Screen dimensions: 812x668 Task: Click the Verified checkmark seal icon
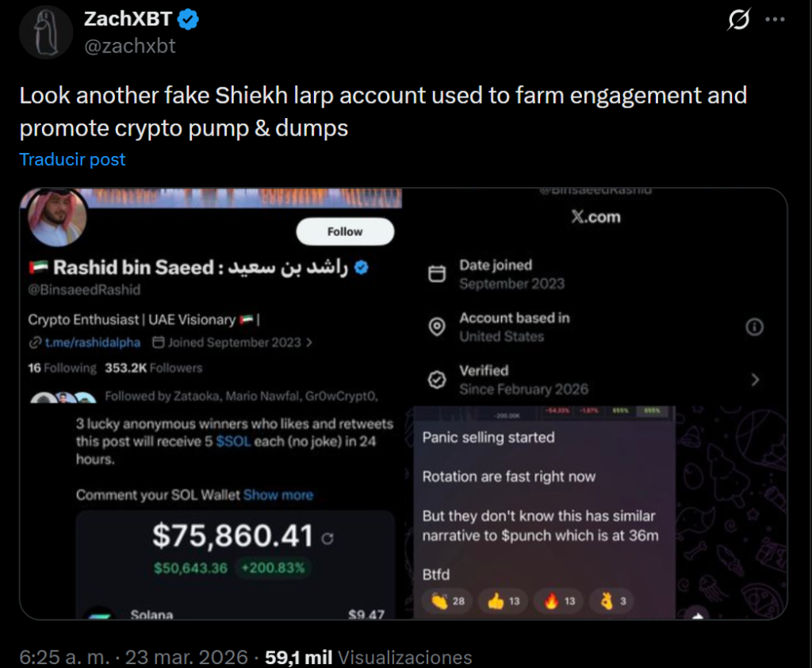pos(437,379)
